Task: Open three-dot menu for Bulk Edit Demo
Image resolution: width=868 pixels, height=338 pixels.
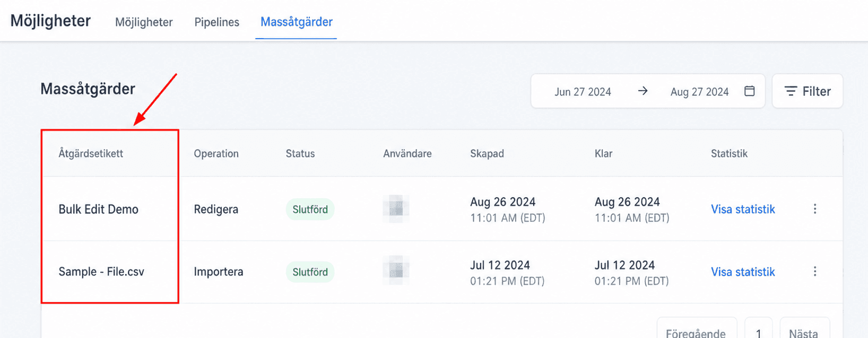Action: pyautogui.click(x=815, y=209)
